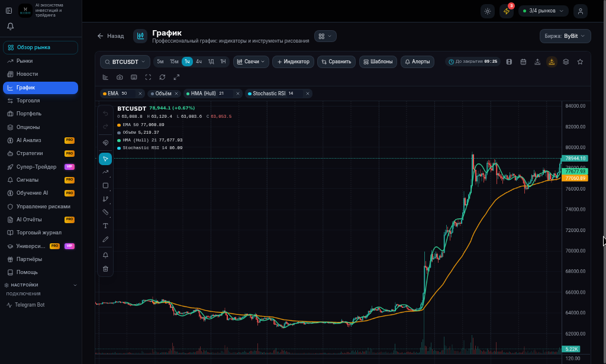Select the trend line drawing tool
The image size is (606, 364).
105,172
